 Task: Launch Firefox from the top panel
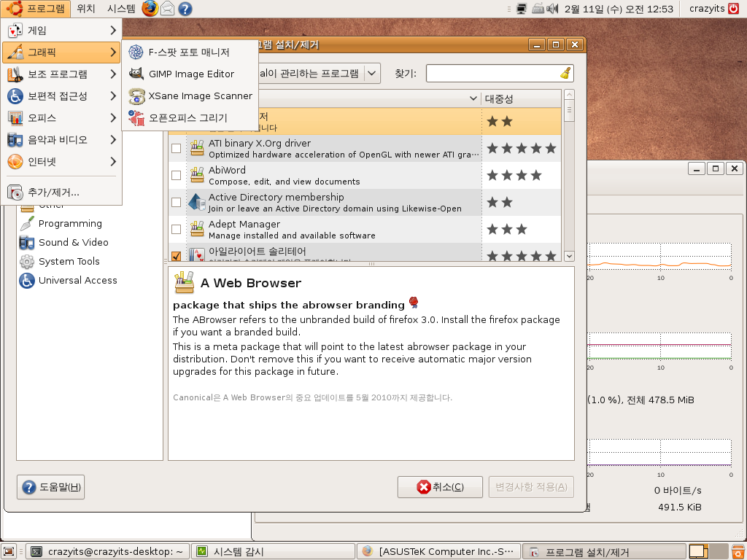150,9
